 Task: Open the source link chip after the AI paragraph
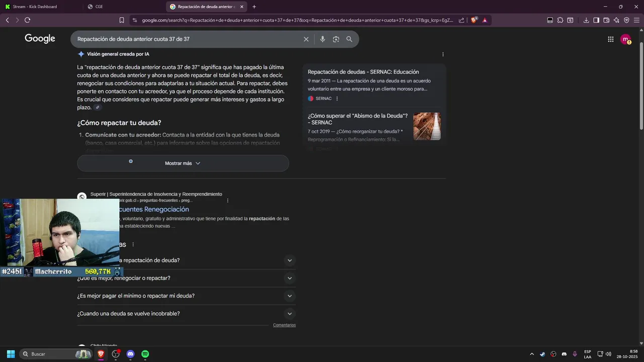coord(98,108)
